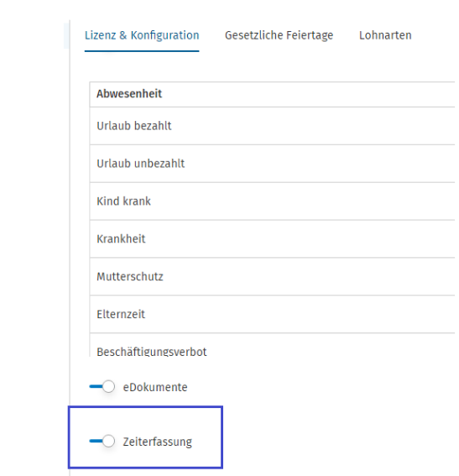459x476 pixels.
Task: Select the Urlaub unbezahlt row
Action: [272, 164]
